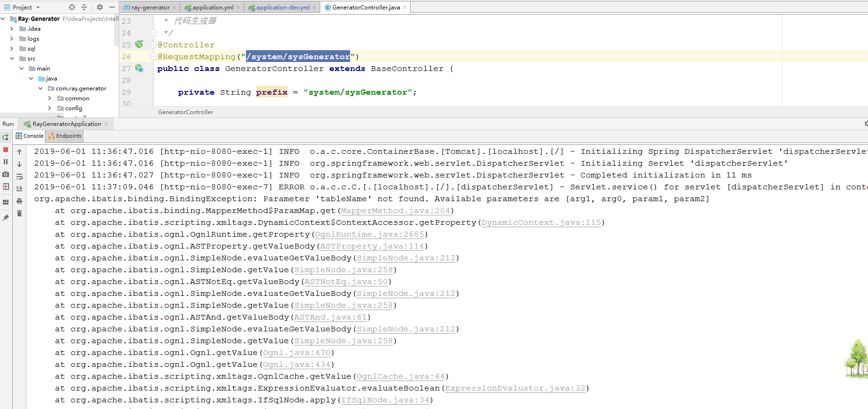
Task: Open ASTAnd.java:61 link
Action: 331,317
